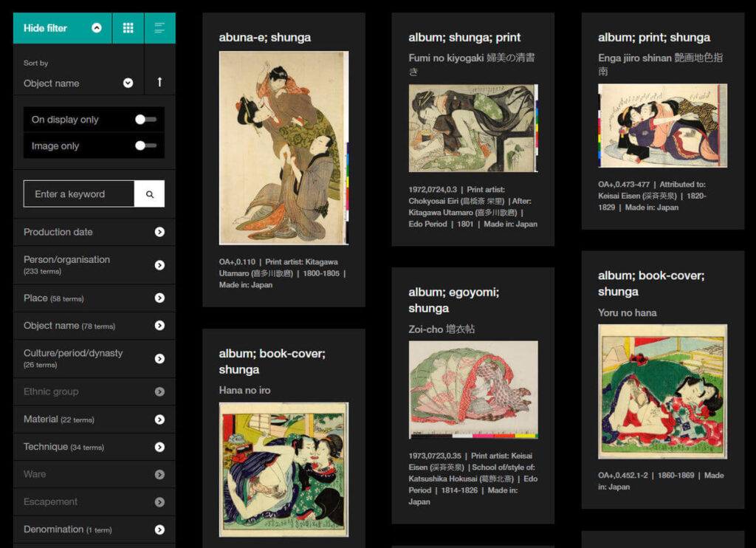The width and height of the screenshot is (756, 548).
Task: Expand Object name filter
Action: [94, 326]
